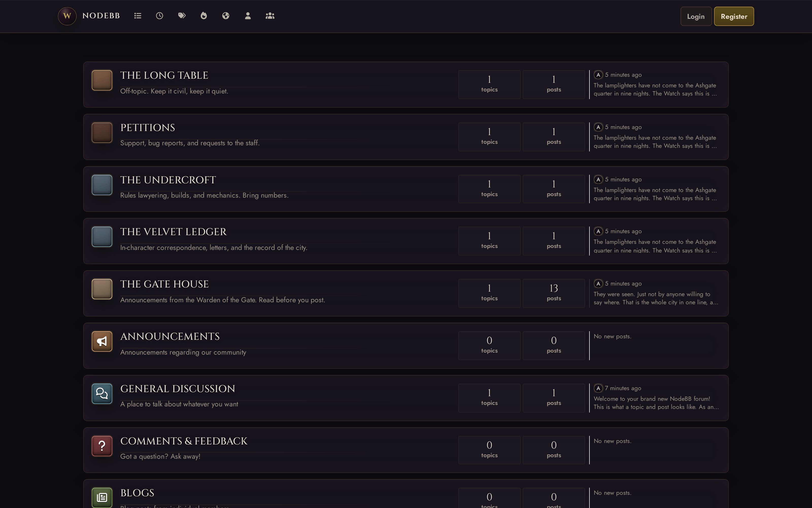812x508 pixels.
Task: Click the Register button
Action: [734, 16]
